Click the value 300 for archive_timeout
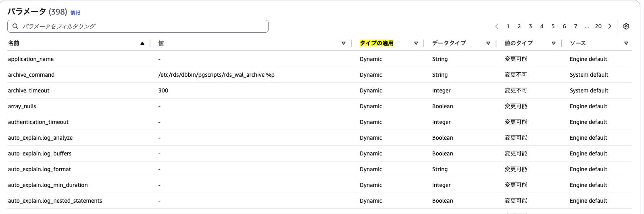The image size is (644, 214). tap(163, 90)
